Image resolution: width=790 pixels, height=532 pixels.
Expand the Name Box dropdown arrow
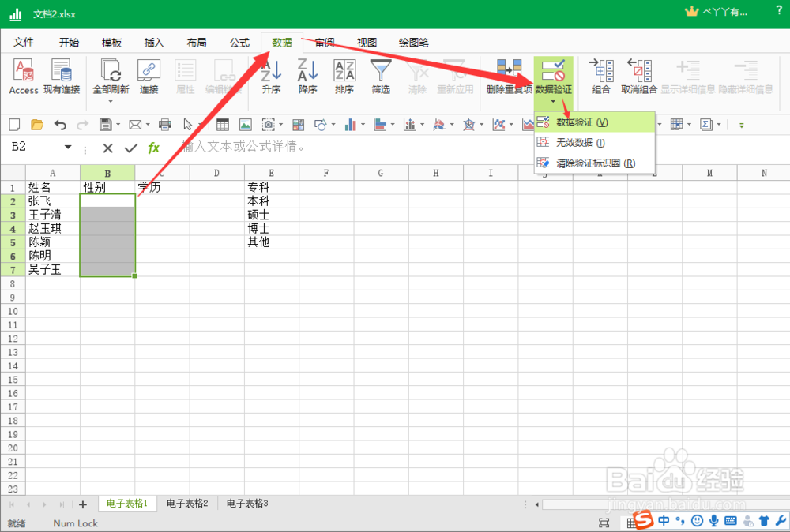(68, 147)
